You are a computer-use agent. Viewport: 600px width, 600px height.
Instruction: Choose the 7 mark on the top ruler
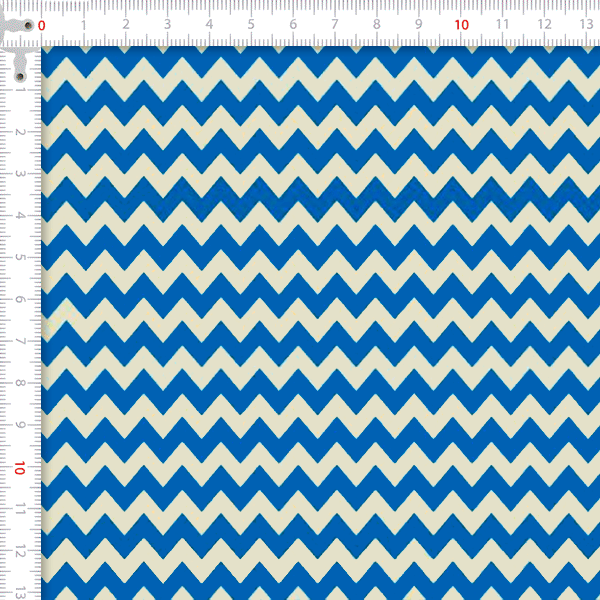(x=335, y=24)
